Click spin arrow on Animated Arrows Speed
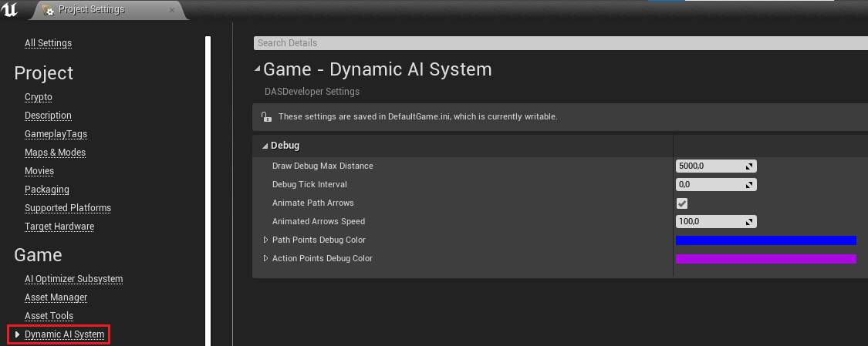The image size is (868, 346). [x=748, y=222]
